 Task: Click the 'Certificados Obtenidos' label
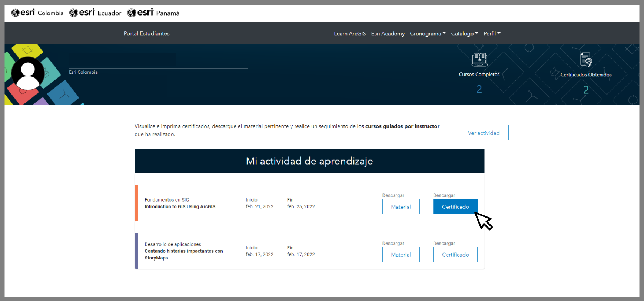coord(586,75)
